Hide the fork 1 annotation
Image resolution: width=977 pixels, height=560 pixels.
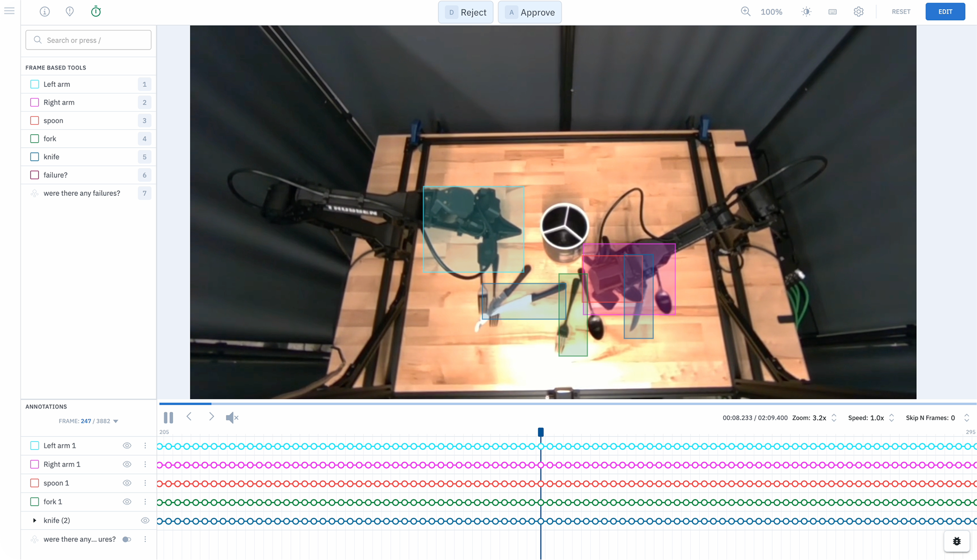click(x=127, y=502)
